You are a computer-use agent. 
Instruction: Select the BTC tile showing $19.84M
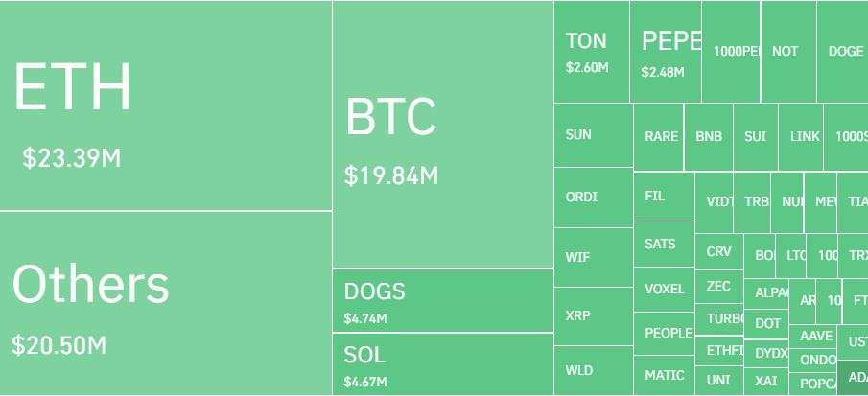click(x=442, y=134)
